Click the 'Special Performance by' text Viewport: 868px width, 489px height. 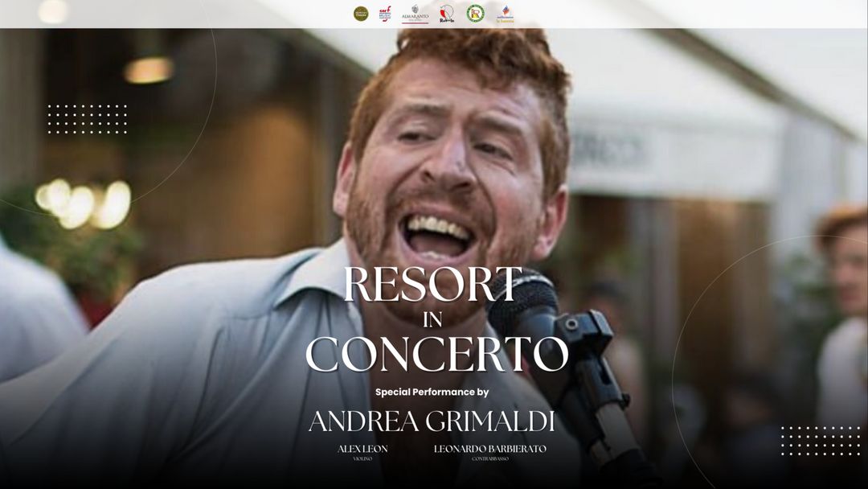click(x=432, y=392)
